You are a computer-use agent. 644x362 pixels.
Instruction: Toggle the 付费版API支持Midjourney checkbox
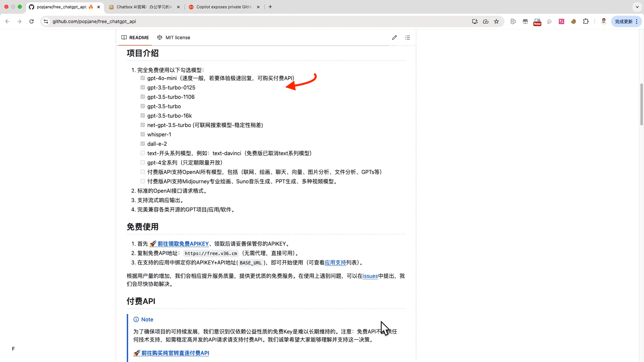143,181
